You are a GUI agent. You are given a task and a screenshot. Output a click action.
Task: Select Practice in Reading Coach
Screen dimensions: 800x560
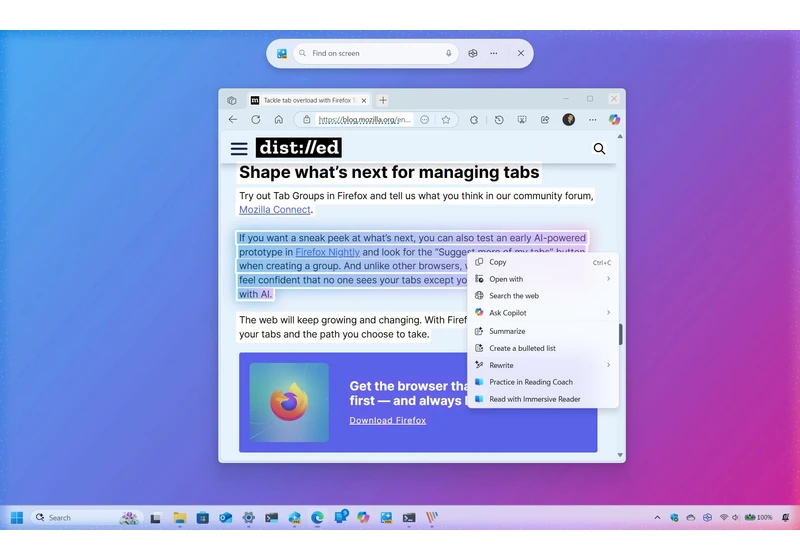[x=543, y=382]
